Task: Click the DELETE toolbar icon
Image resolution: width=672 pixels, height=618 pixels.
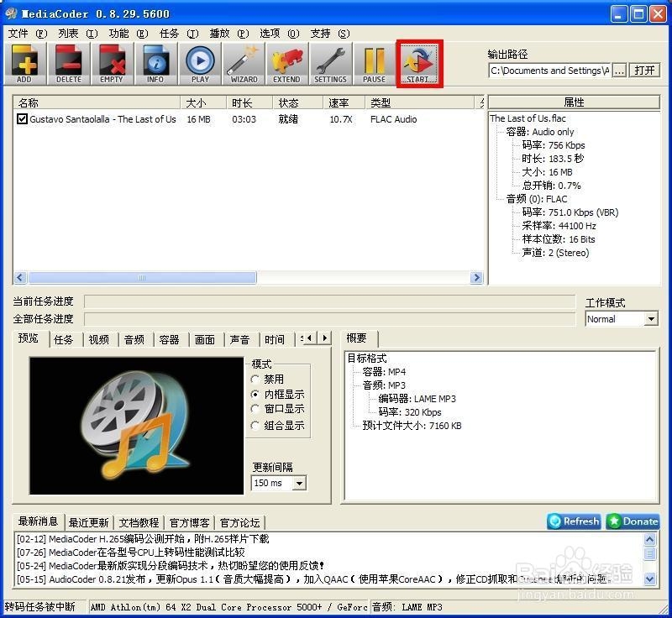Action: point(69,64)
